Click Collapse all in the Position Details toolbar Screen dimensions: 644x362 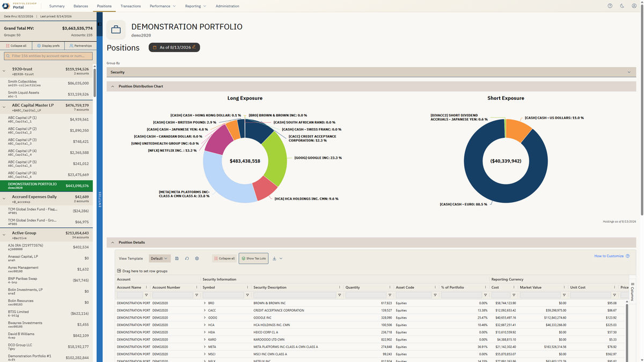pyautogui.click(x=224, y=258)
